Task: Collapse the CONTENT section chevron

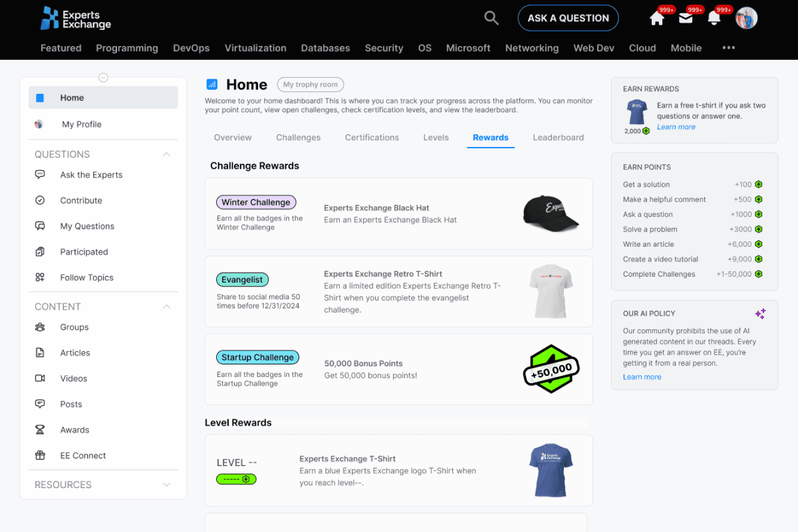Action: [x=167, y=306]
